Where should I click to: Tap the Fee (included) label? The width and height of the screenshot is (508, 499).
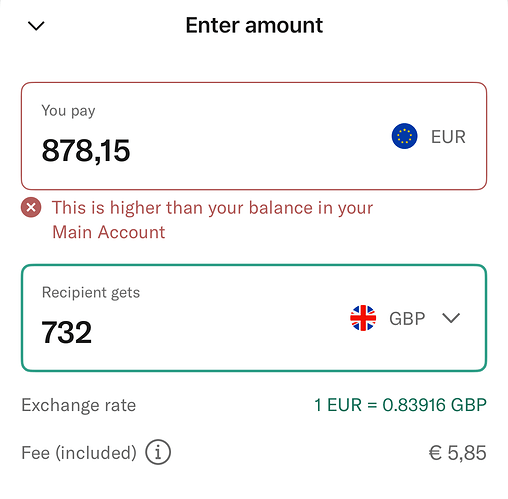click(79, 453)
